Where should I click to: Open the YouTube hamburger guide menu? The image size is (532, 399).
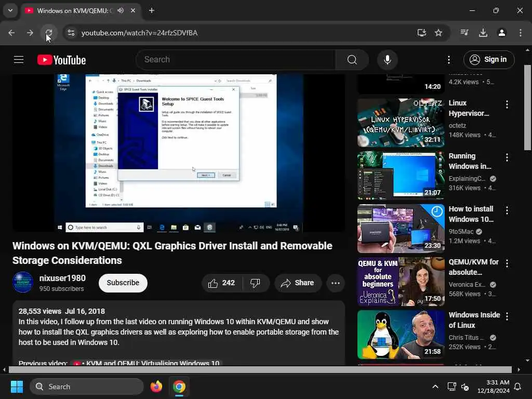[x=19, y=60]
